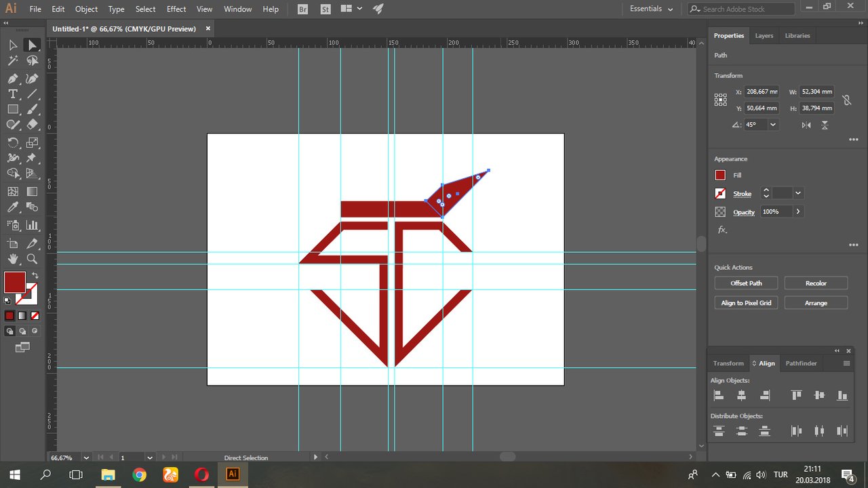This screenshot has width=868, height=488.
Task: Open the artboard number dropdown
Action: [x=150, y=457]
